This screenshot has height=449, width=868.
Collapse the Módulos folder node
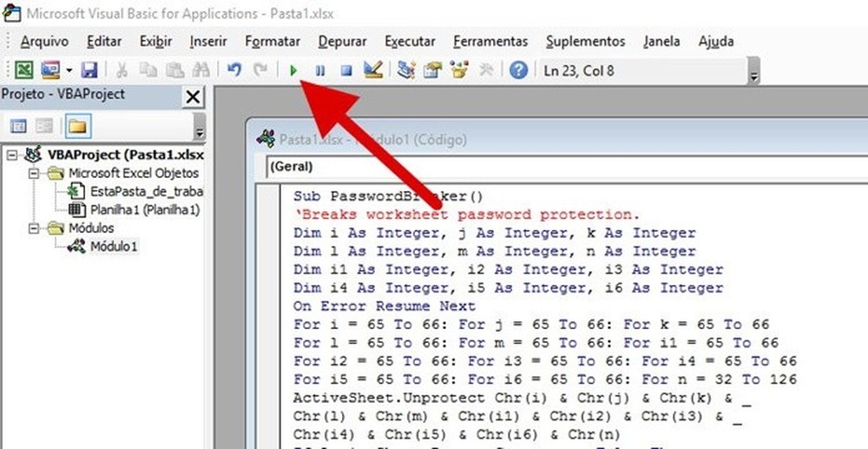35,228
